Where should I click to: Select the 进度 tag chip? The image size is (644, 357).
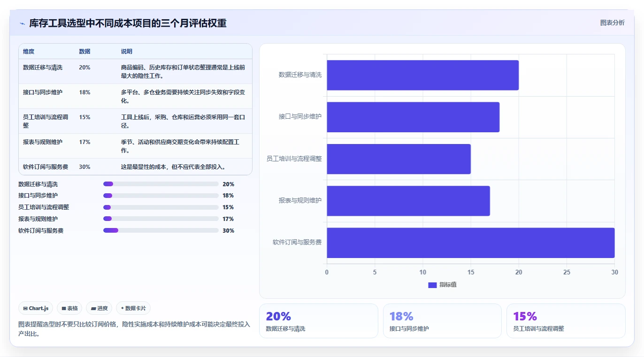tap(99, 308)
